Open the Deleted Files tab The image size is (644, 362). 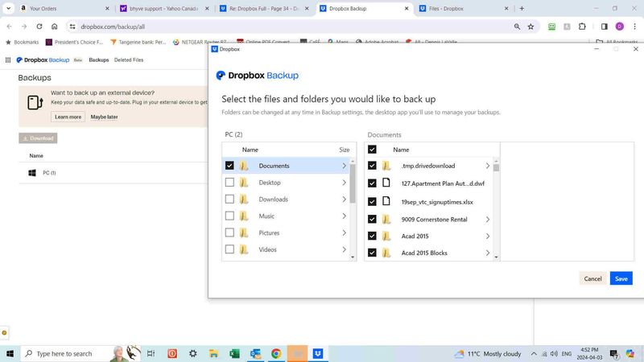pyautogui.click(x=129, y=60)
